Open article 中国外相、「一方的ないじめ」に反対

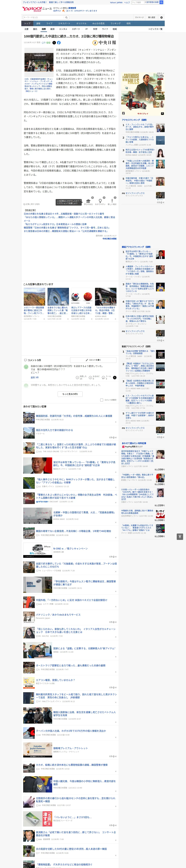tap(72, 600)
